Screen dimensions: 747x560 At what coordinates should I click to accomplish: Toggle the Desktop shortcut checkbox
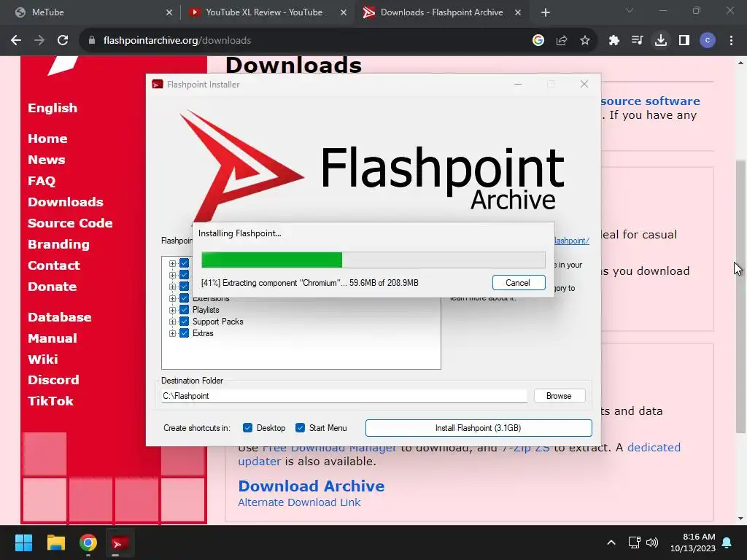coord(247,427)
